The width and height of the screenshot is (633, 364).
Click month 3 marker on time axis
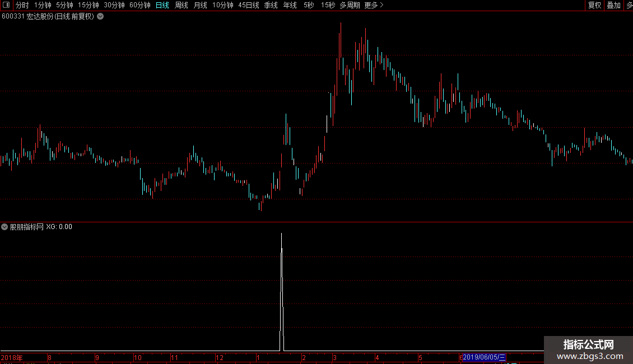pos(334,357)
